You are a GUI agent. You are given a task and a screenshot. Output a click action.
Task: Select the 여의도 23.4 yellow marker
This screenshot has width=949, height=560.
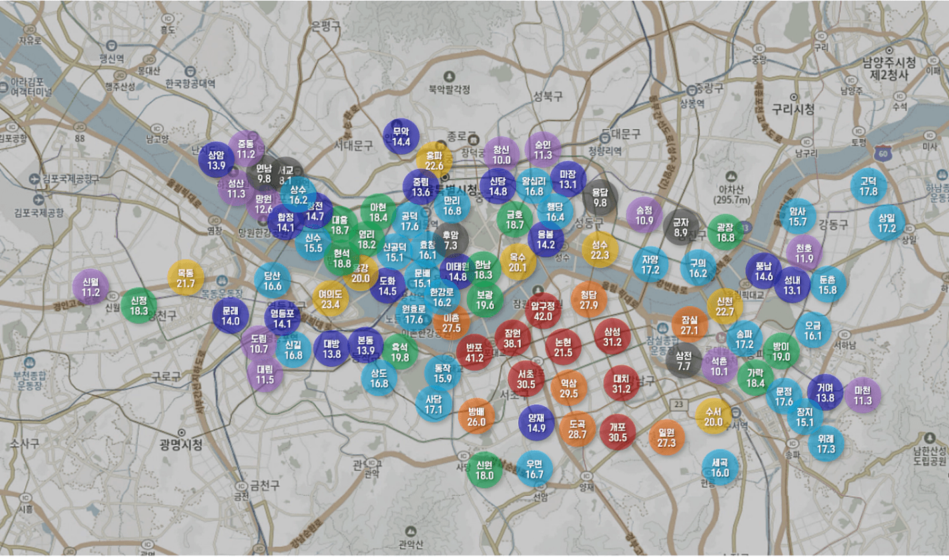pyautogui.click(x=330, y=299)
